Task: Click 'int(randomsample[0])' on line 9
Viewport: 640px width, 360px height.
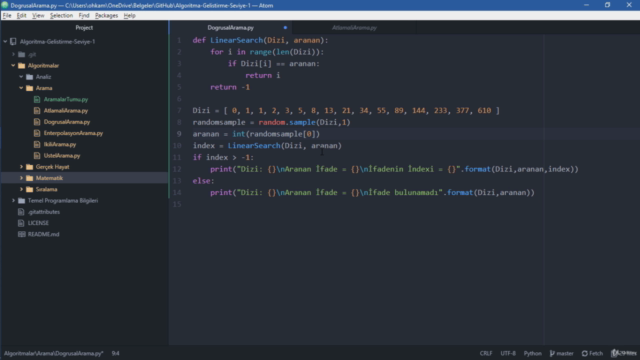Action: click(276, 134)
